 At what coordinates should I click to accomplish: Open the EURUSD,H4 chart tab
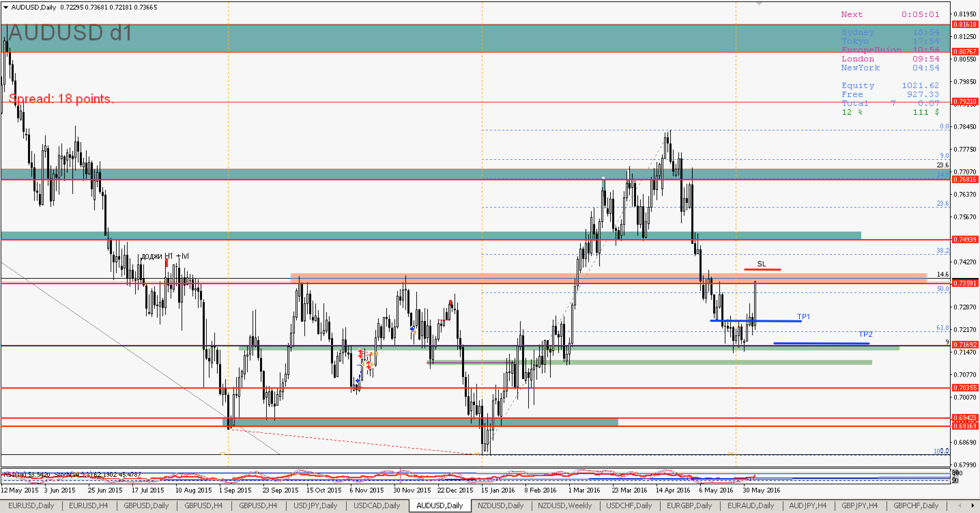click(89, 506)
